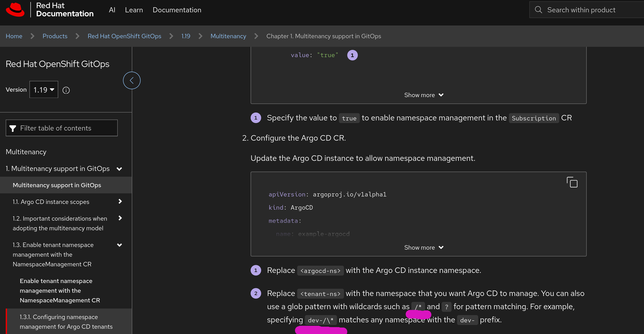Viewport: 644px width, 334px height.
Task: Click the Red Hat logo icon
Action: coord(15,9)
